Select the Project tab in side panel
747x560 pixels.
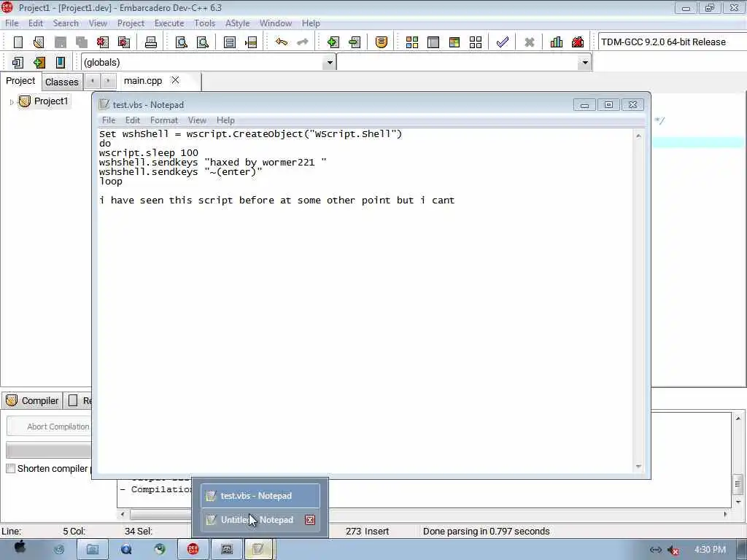[20, 81]
